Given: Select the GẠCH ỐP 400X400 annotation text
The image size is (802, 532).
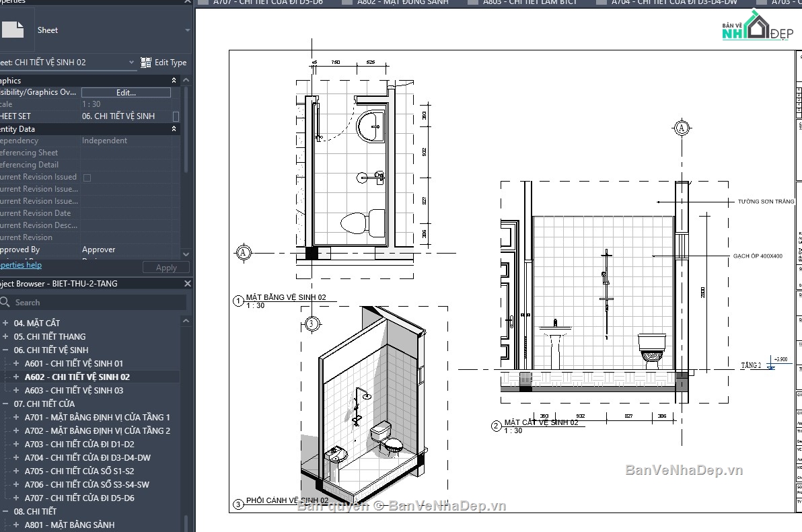Looking at the screenshot, I should point(758,256).
